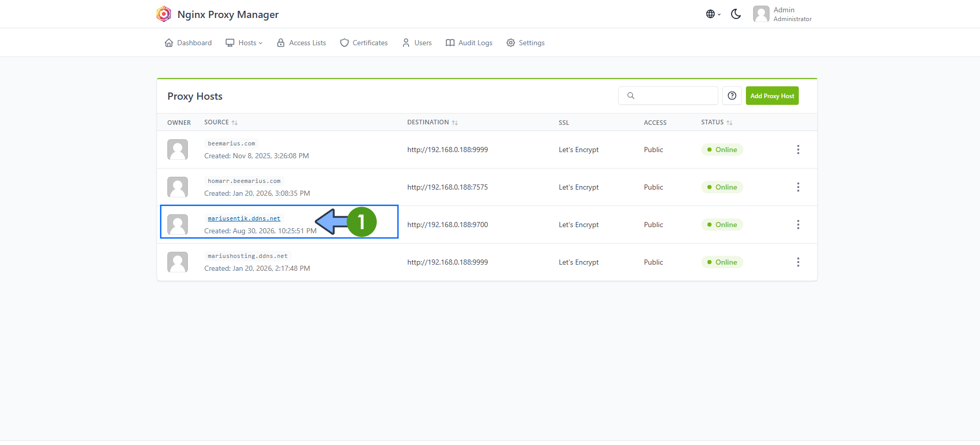Open the actions menu for beemarius.com
This screenshot has width=980, height=445.
click(x=798, y=150)
